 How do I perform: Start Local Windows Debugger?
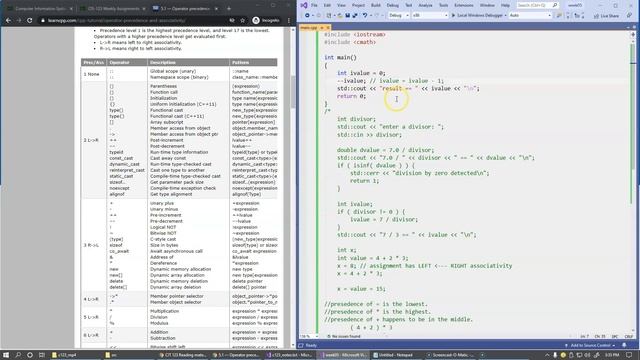tap(477, 16)
